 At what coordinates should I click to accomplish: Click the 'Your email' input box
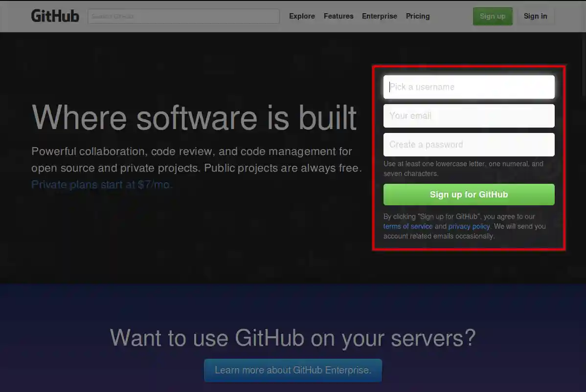pos(468,115)
